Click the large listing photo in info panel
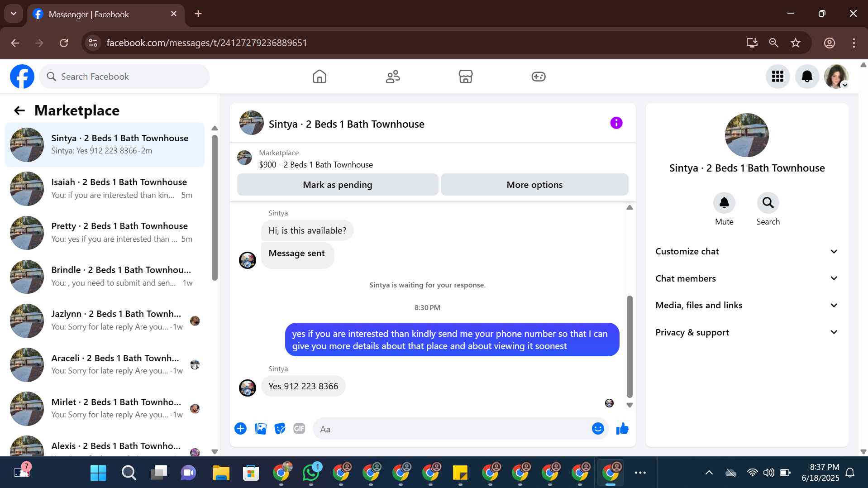 pyautogui.click(x=747, y=135)
